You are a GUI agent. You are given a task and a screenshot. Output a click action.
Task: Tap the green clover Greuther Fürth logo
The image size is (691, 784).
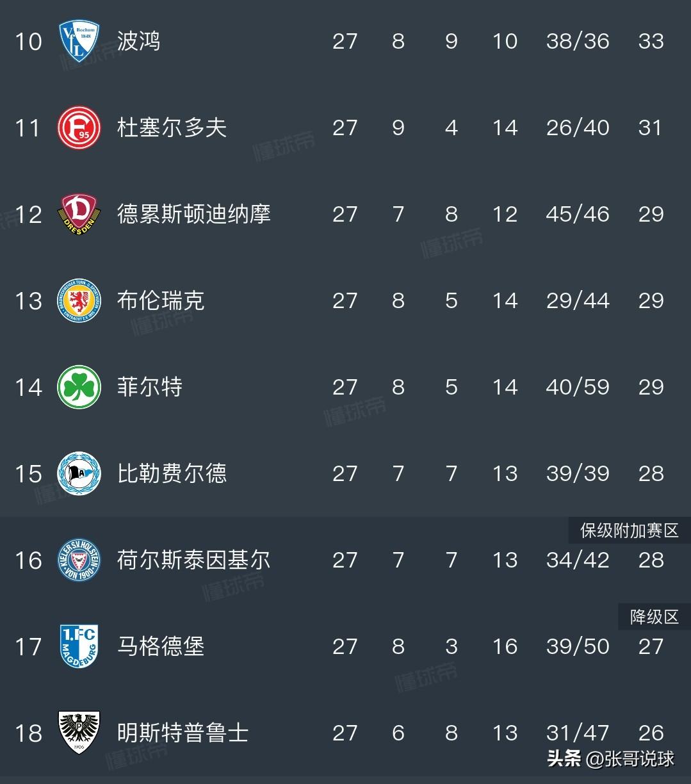tap(79, 387)
